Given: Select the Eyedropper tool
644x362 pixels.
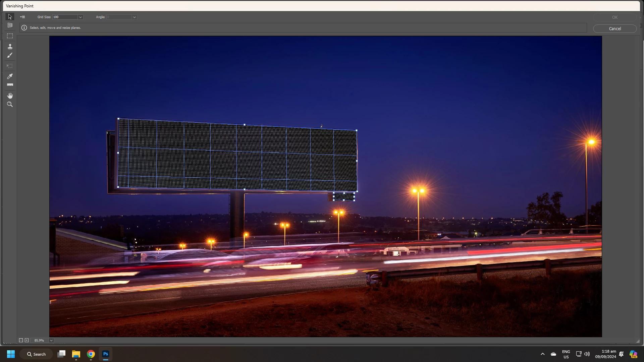Looking at the screenshot, I should [x=10, y=76].
